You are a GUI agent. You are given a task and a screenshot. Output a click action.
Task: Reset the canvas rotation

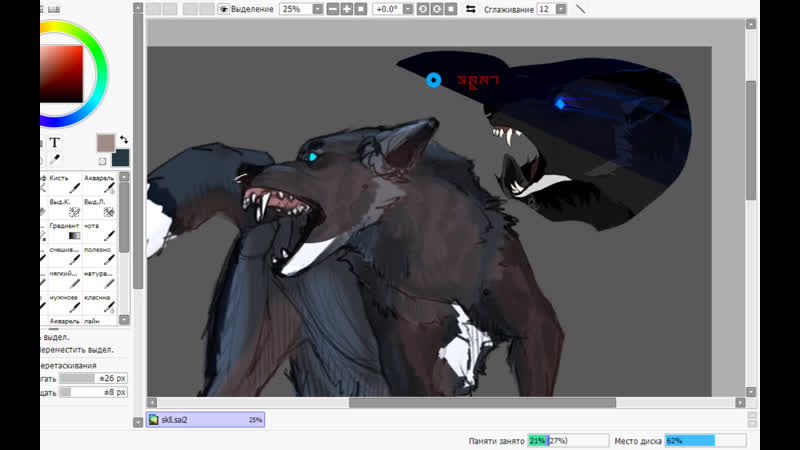[451, 9]
